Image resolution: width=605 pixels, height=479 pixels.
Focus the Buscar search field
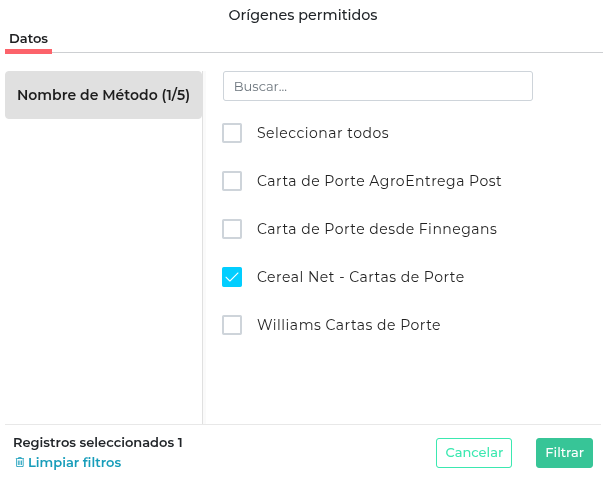(x=378, y=86)
